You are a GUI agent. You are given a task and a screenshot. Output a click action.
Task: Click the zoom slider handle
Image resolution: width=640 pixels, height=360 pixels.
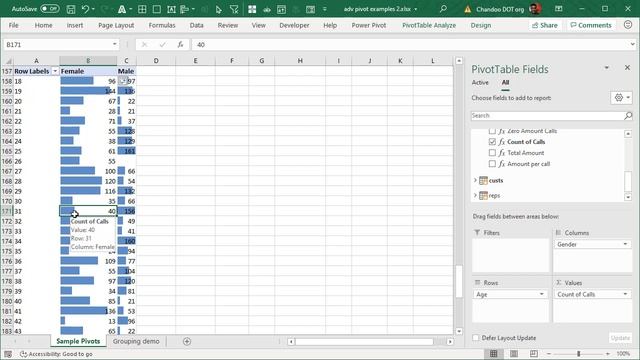[x=578, y=353]
